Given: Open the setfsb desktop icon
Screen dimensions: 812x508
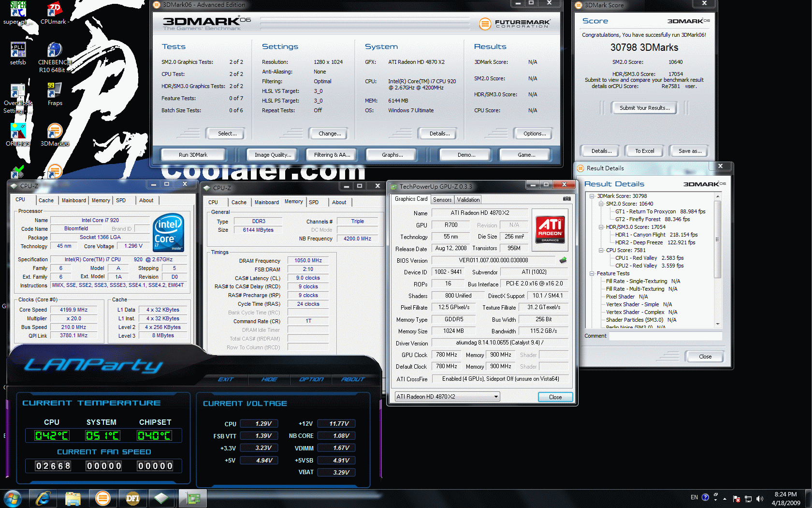Looking at the screenshot, I should (x=18, y=53).
